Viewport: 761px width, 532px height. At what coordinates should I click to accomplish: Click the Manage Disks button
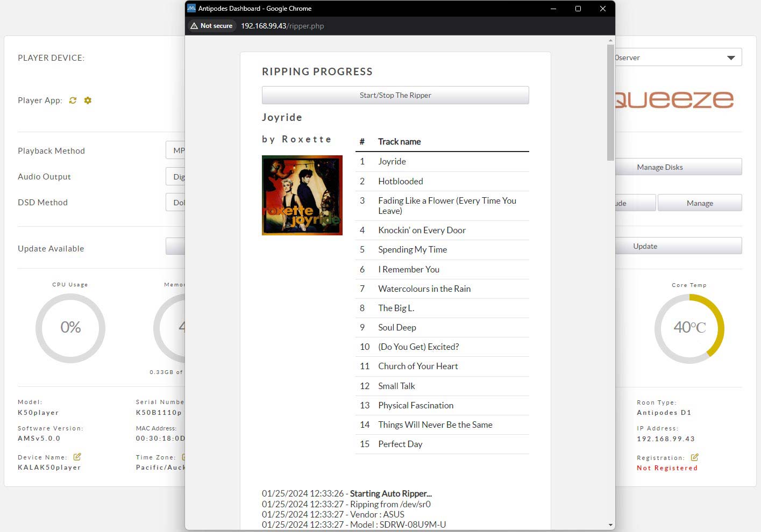(678, 167)
